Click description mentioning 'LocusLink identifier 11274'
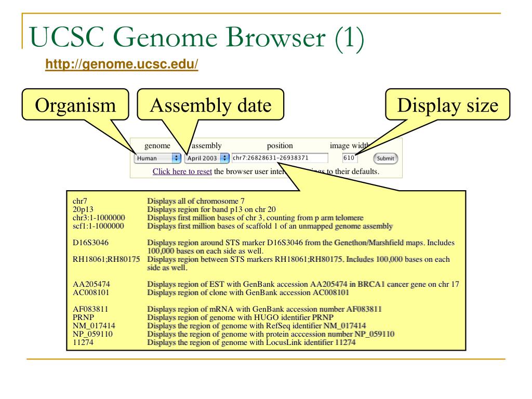The height and width of the screenshot is (399, 532). pos(251,342)
